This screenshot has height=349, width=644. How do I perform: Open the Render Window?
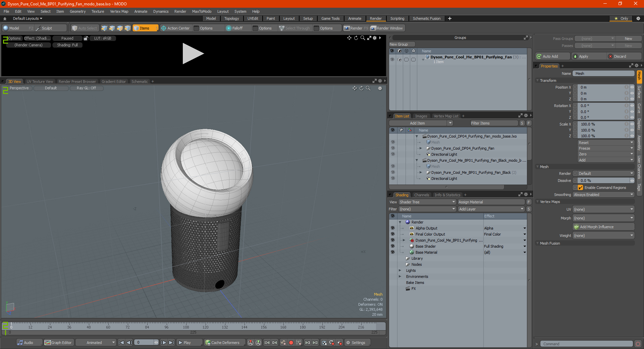pos(387,28)
